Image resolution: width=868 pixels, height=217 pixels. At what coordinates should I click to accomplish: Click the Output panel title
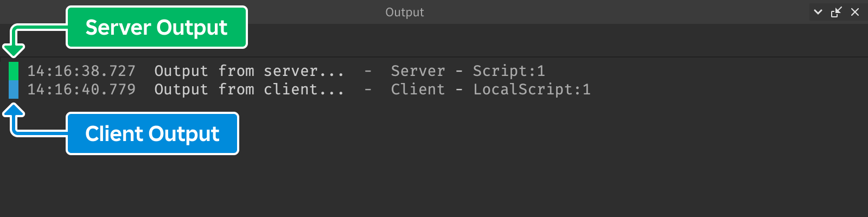(405, 12)
